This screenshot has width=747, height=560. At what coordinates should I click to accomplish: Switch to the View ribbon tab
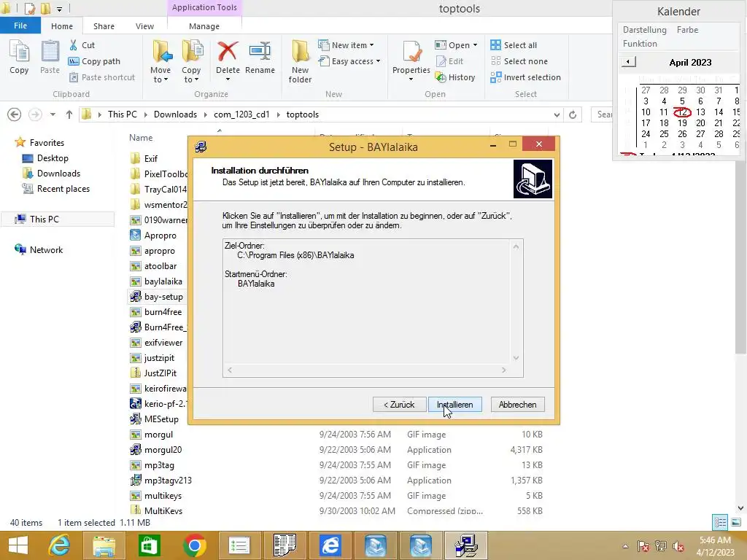click(x=144, y=26)
